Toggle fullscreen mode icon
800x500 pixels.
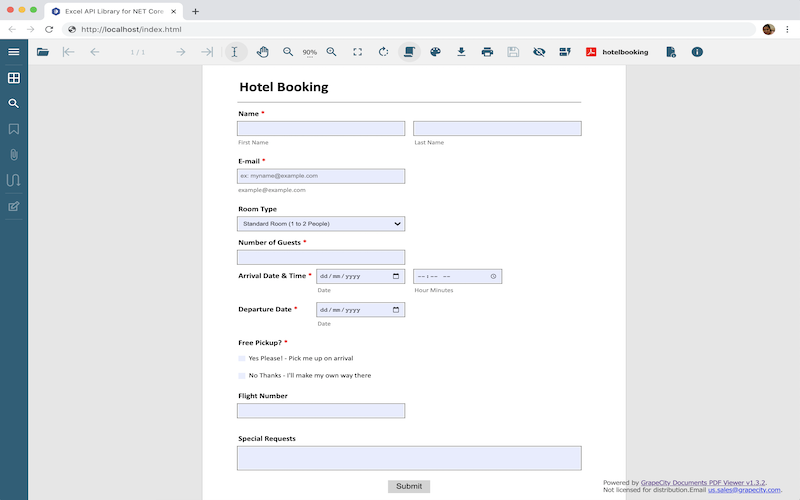[x=357, y=52]
